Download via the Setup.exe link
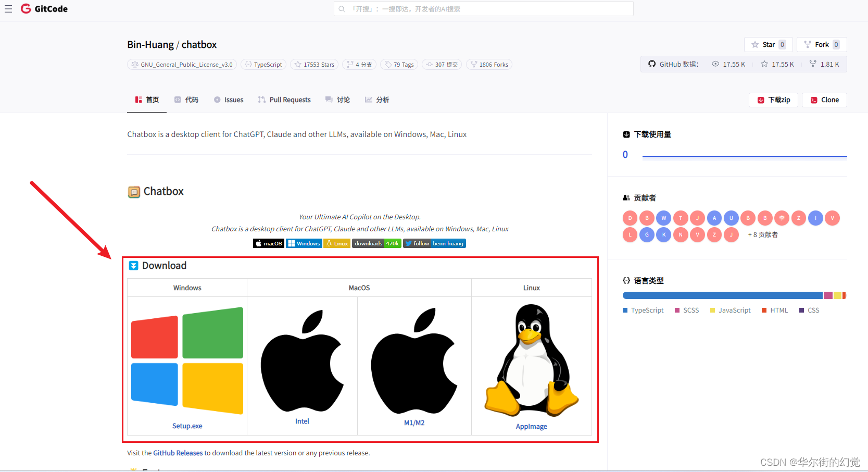 (x=187, y=426)
